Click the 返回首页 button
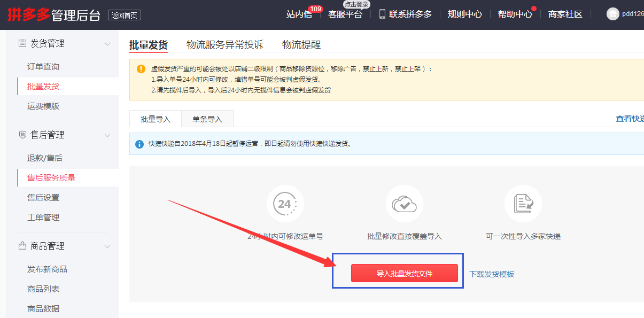 click(x=125, y=15)
